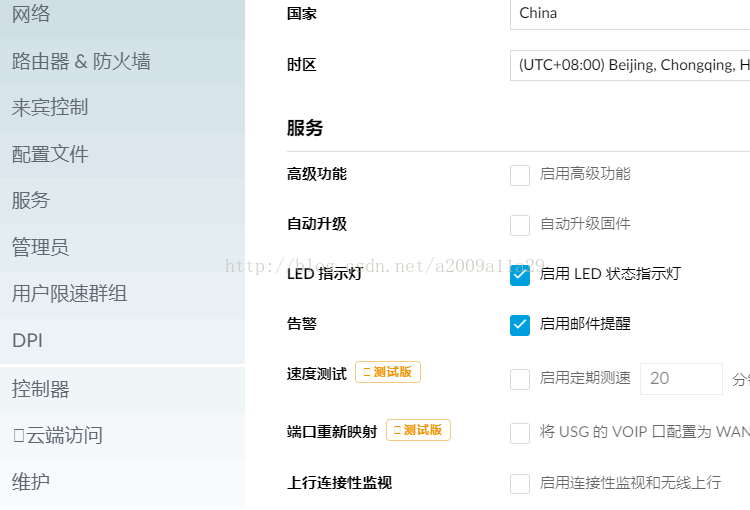Open the 网络 settings section

(32, 14)
